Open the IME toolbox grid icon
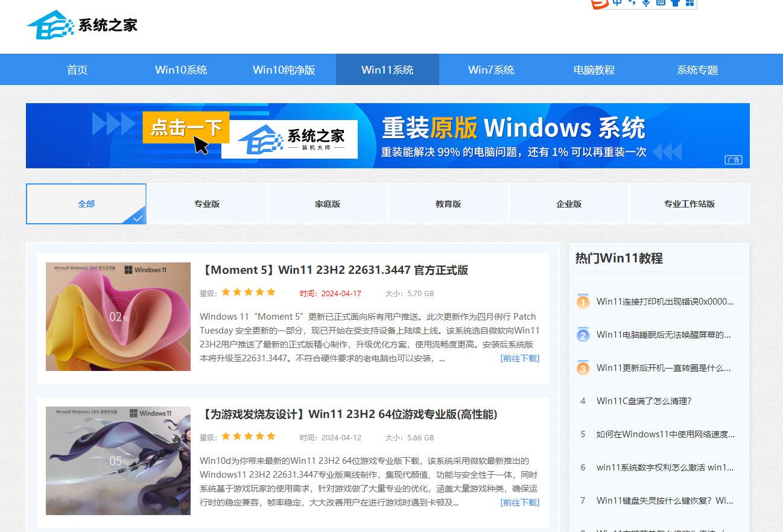The width and height of the screenshot is (783, 532). click(x=689, y=3)
